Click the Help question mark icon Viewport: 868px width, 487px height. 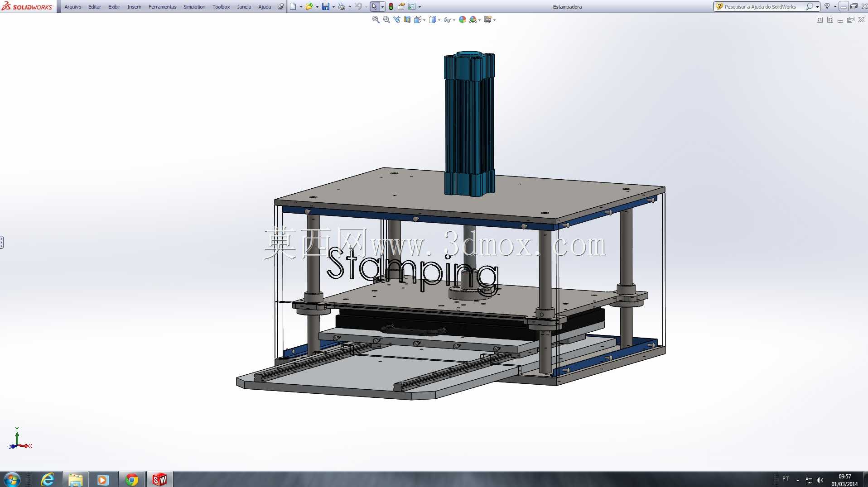tap(827, 6)
